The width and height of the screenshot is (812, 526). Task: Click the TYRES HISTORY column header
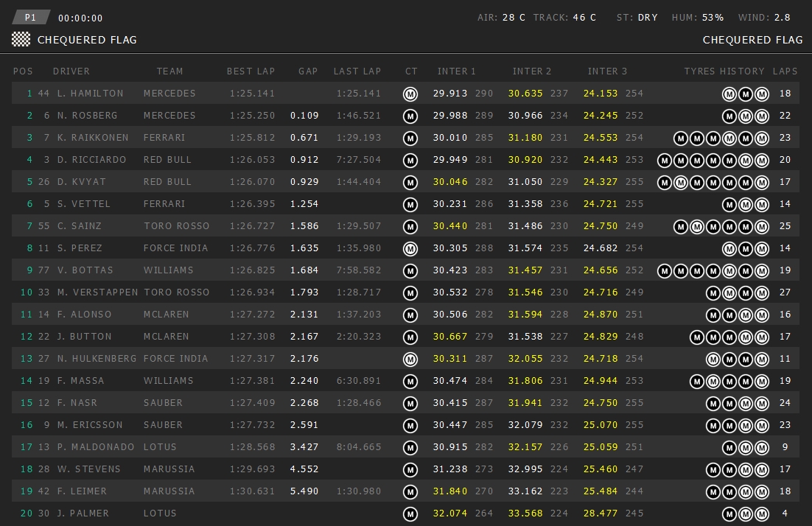tap(724, 71)
